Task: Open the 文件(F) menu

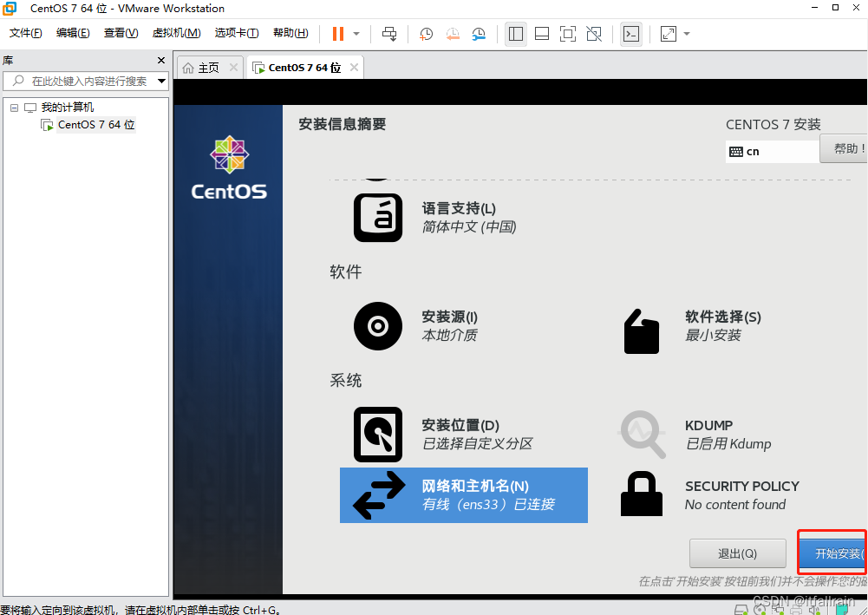Action: coord(25,33)
